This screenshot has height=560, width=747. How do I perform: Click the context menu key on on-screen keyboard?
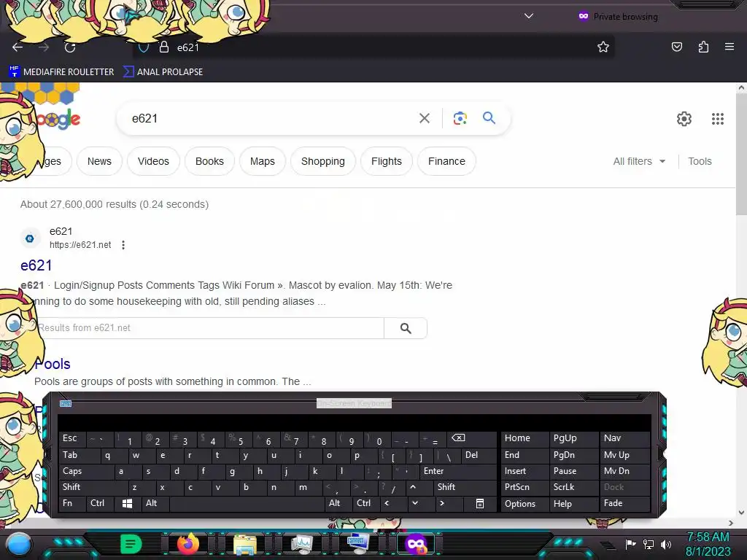pyautogui.click(x=480, y=503)
